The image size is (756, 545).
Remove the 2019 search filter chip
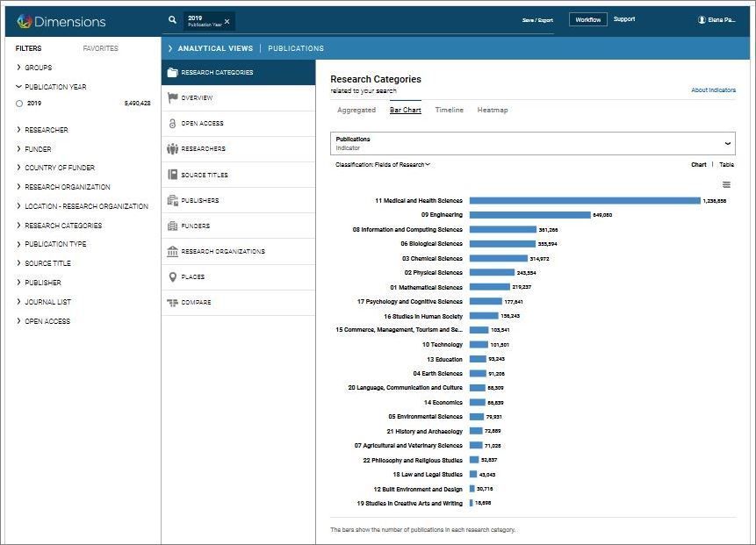point(227,21)
